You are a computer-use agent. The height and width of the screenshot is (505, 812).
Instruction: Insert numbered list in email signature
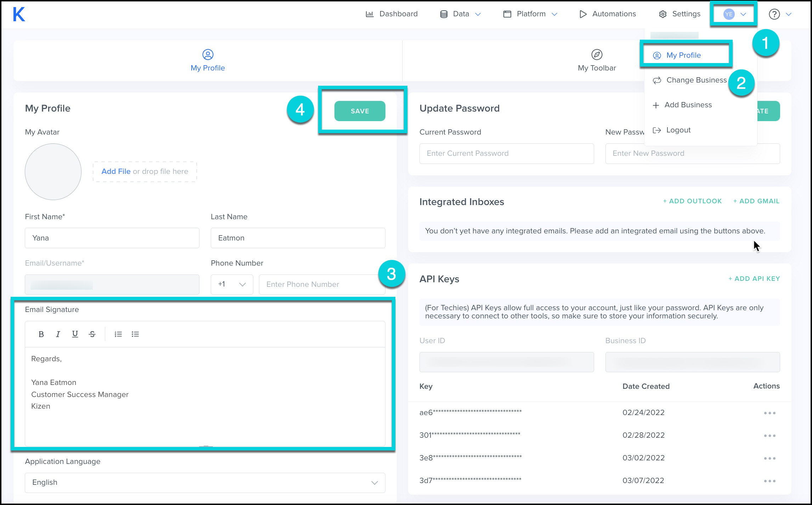click(118, 334)
